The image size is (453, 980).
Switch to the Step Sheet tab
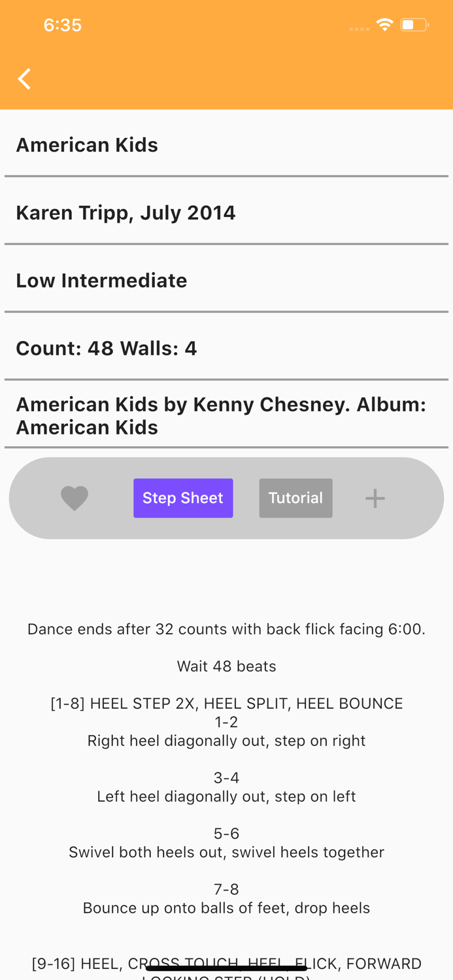click(x=183, y=498)
